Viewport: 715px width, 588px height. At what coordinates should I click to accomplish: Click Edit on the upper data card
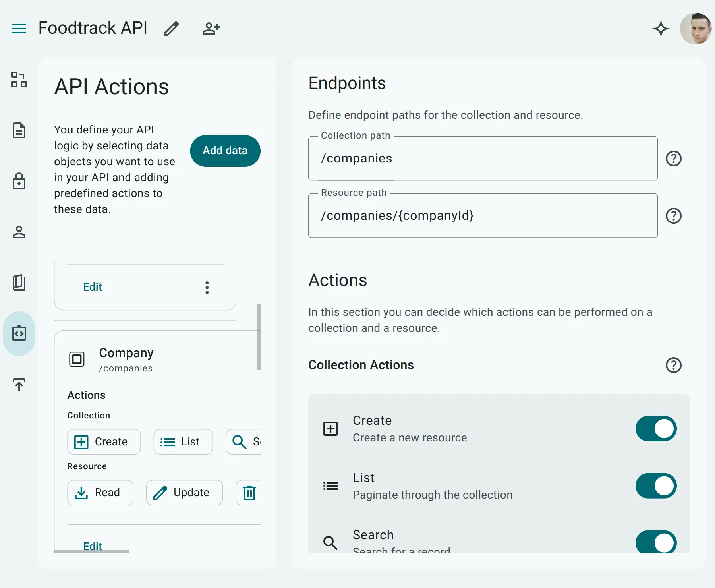(93, 287)
